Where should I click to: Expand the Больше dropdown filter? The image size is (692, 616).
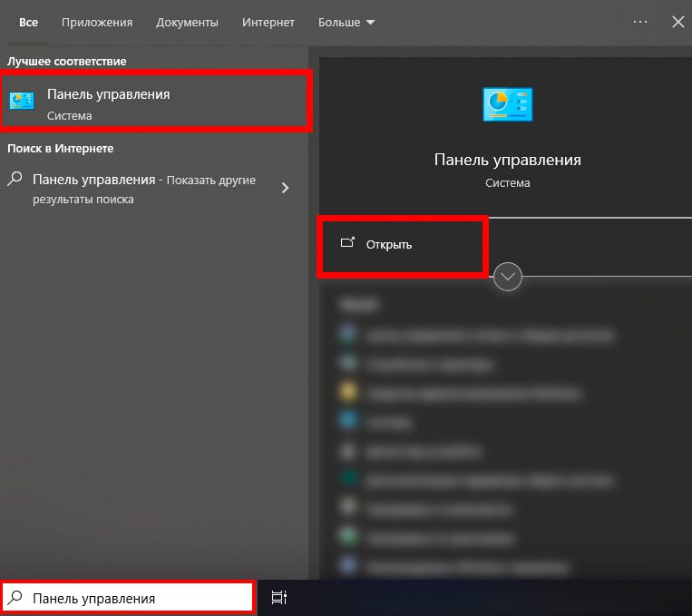(x=346, y=22)
